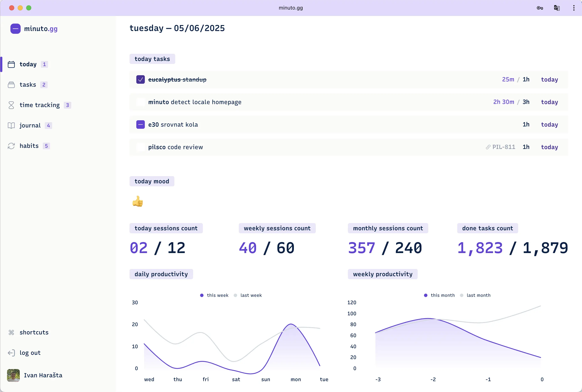Screen dimensions: 582x392
Task: Open the journal book icon in sidebar
Action: pyautogui.click(x=11, y=125)
